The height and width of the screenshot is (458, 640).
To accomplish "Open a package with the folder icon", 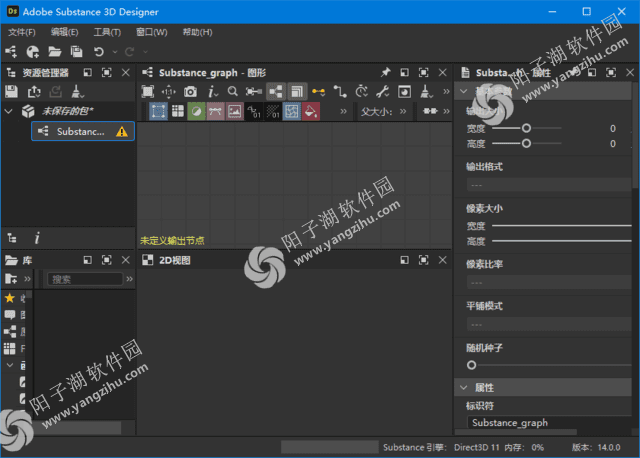I will [54, 52].
